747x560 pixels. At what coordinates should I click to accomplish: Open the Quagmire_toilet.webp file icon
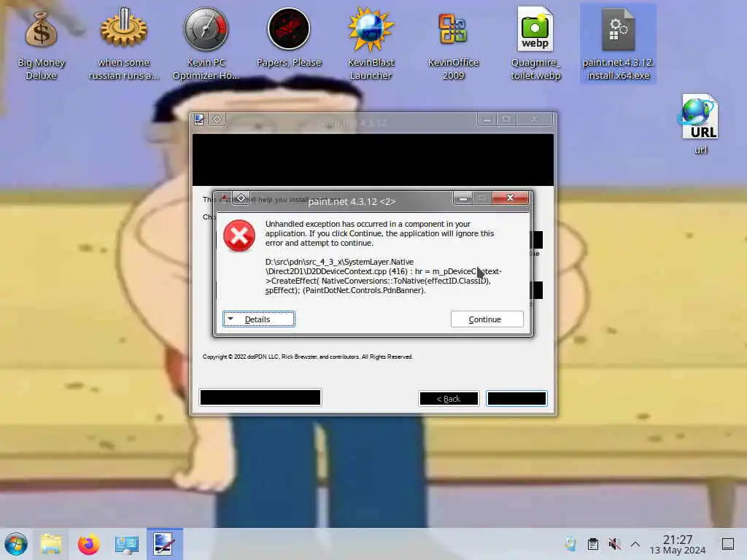pyautogui.click(x=535, y=44)
